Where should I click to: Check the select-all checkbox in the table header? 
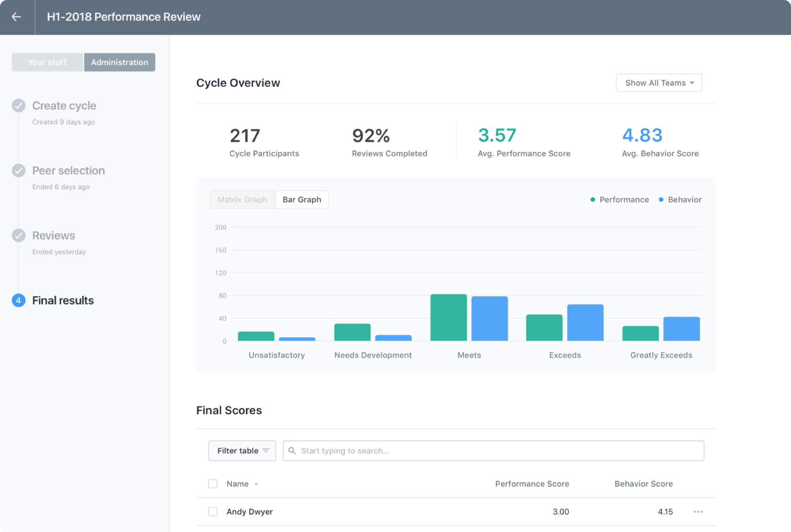pos(213,484)
